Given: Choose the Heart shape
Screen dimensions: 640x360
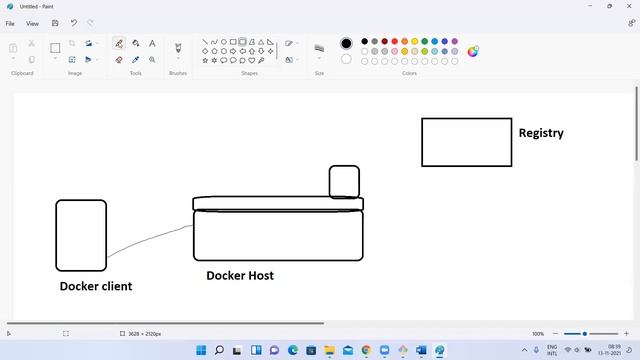Looking at the screenshot, I should click(x=252, y=60).
